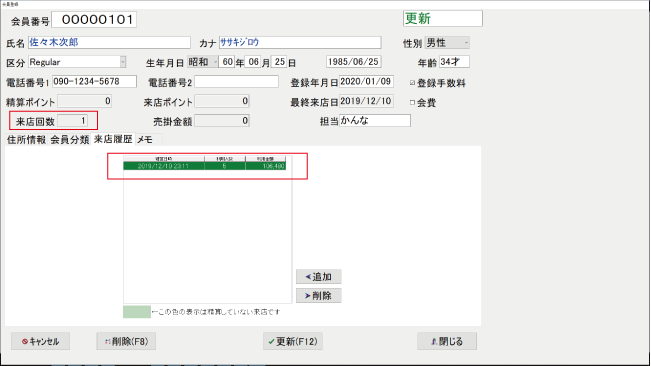Screen dimensions: 651x366
Task: Click the 来店ポイント value field
Action: [x=222, y=101]
